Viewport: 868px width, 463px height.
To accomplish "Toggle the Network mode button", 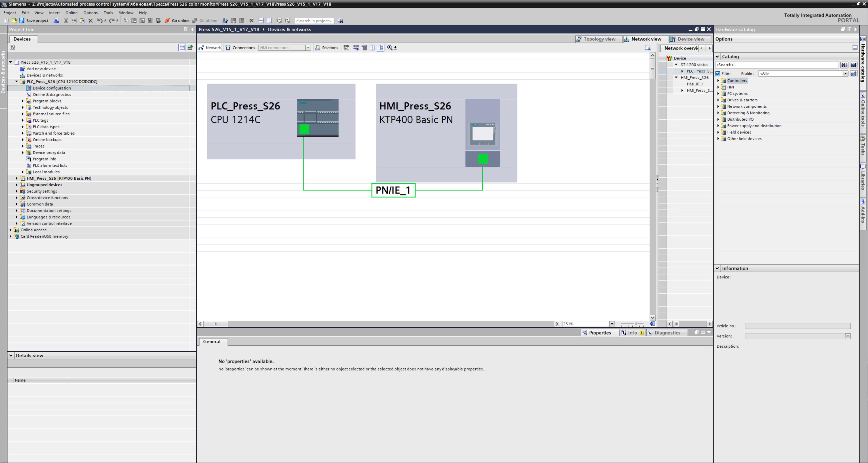I will click(x=210, y=48).
